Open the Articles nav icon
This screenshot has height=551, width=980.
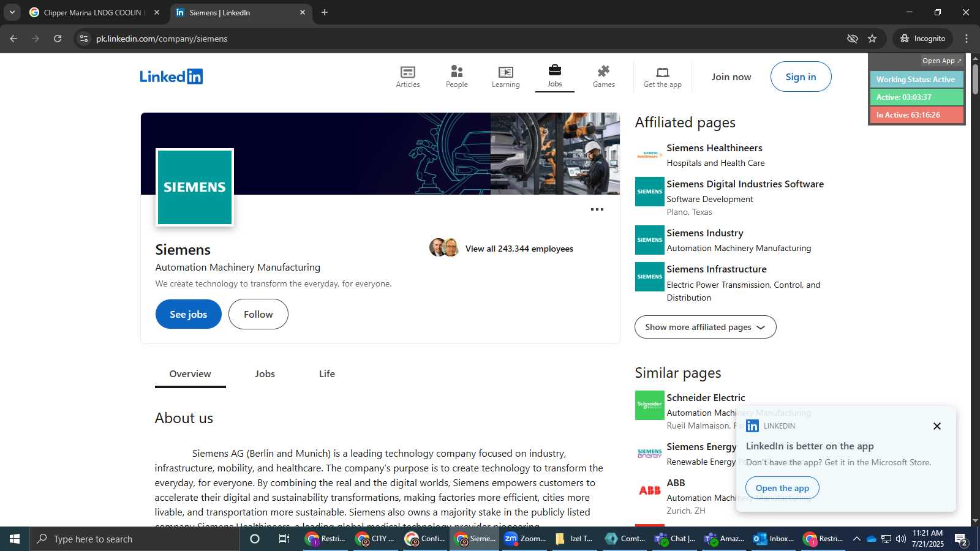(407, 72)
